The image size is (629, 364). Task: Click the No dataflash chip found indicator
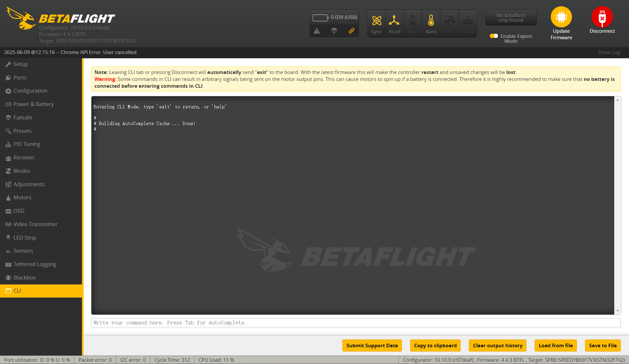click(x=511, y=18)
